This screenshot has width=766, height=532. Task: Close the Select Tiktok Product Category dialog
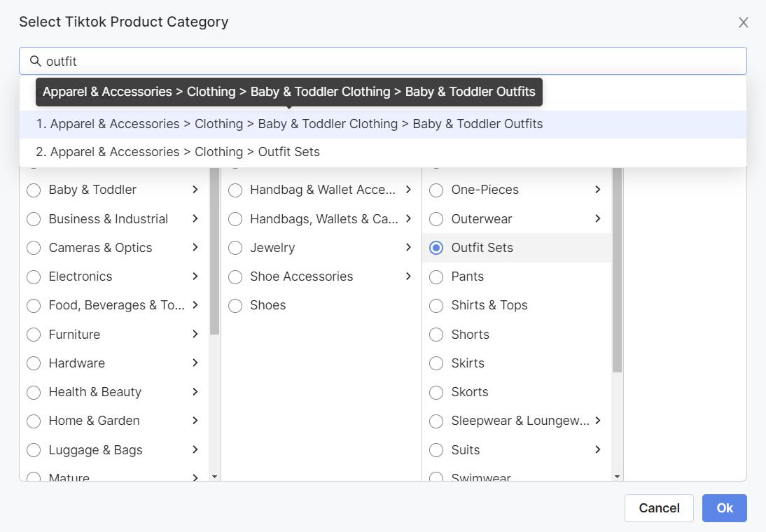[x=743, y=22]
